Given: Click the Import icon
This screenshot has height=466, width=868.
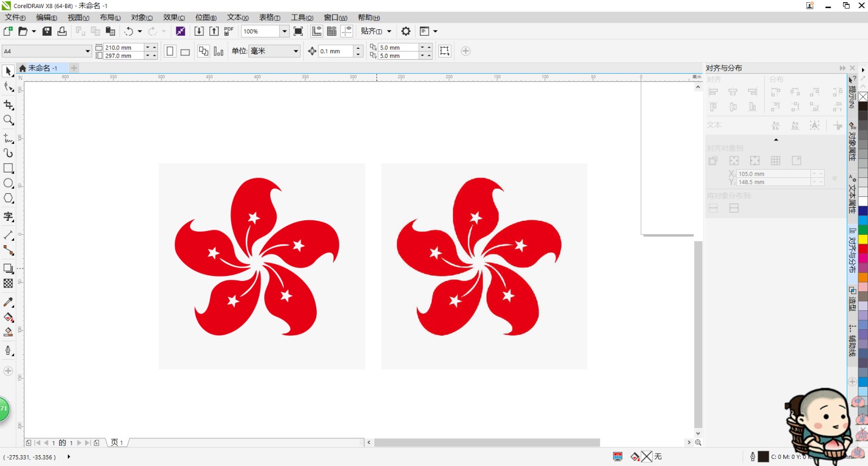Looking at the screenshot, I should pyautogui.click(x=199, y=31).
